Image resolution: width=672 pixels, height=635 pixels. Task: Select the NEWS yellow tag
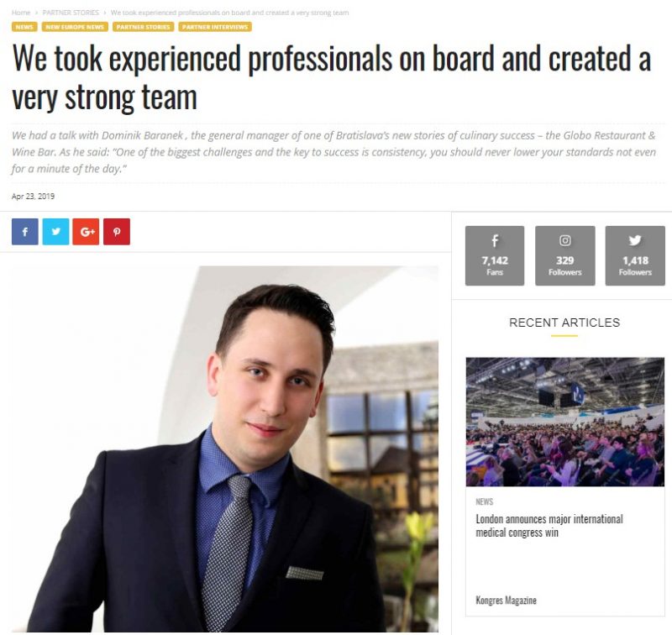tap(24, 27)
